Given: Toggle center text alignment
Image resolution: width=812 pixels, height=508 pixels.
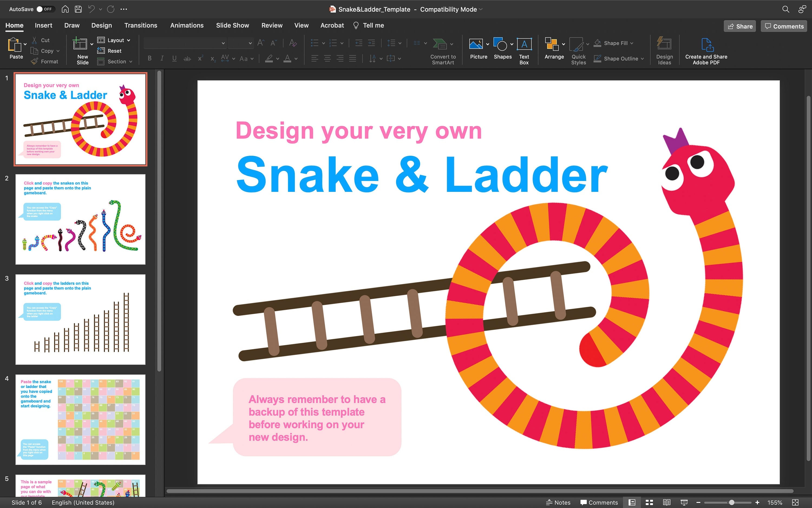Looking at the screenshot, I should pyautogui.click(x=328, y=59).
